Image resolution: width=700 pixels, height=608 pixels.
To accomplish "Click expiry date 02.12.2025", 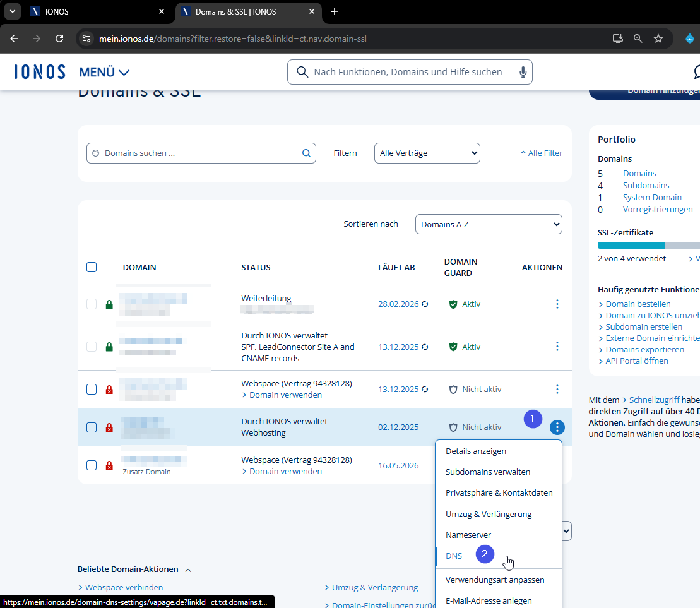I will pyautogui.click(x=398, y=427).
